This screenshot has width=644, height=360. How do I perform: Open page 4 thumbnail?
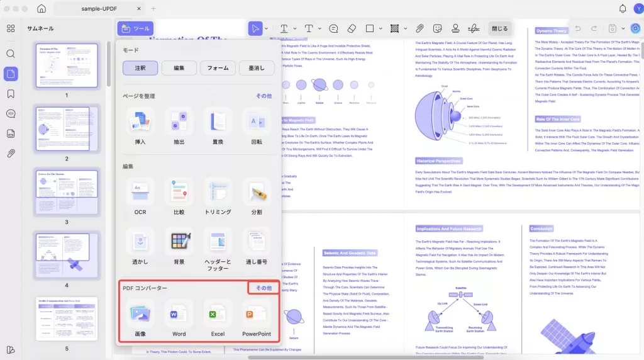[67, 256]
